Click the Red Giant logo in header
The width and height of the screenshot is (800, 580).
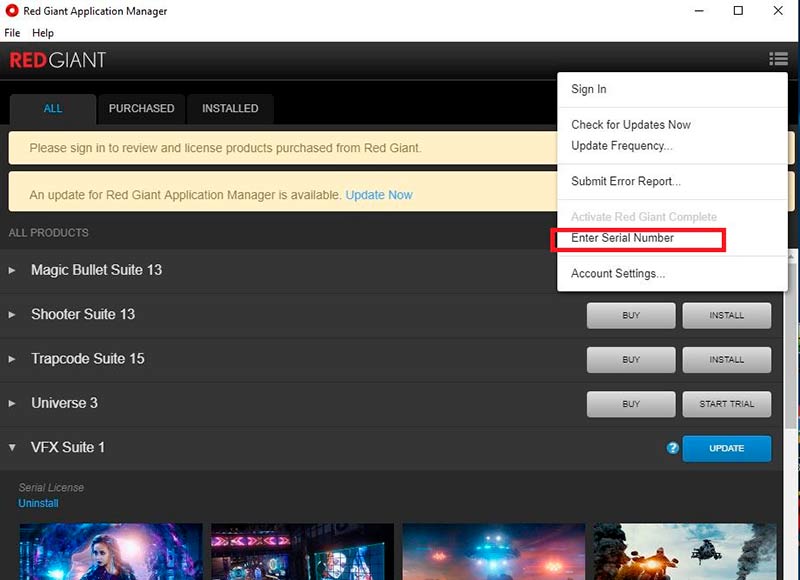pyautogui.click(x=58, y=60)
